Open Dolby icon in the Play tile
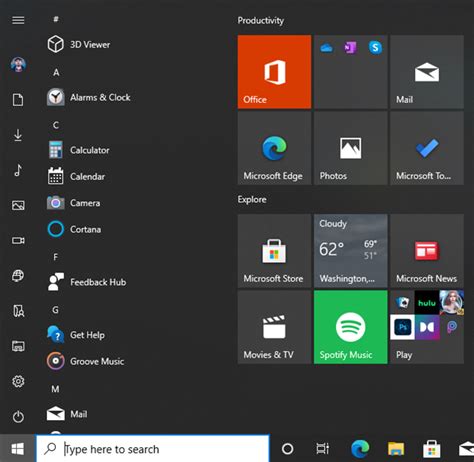This screenshot has width=474, height=462. (427, 327)
